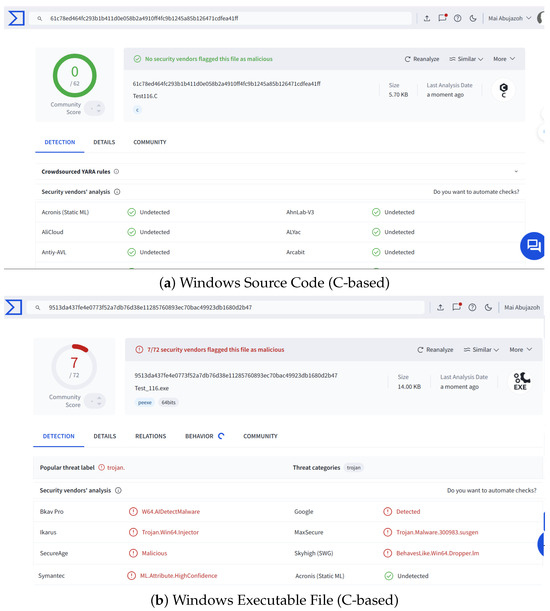This screenshot has height=611, width=550.
Task: Click upload icon in the lower Test_116.exe header
Action: [x=440, y=307]
